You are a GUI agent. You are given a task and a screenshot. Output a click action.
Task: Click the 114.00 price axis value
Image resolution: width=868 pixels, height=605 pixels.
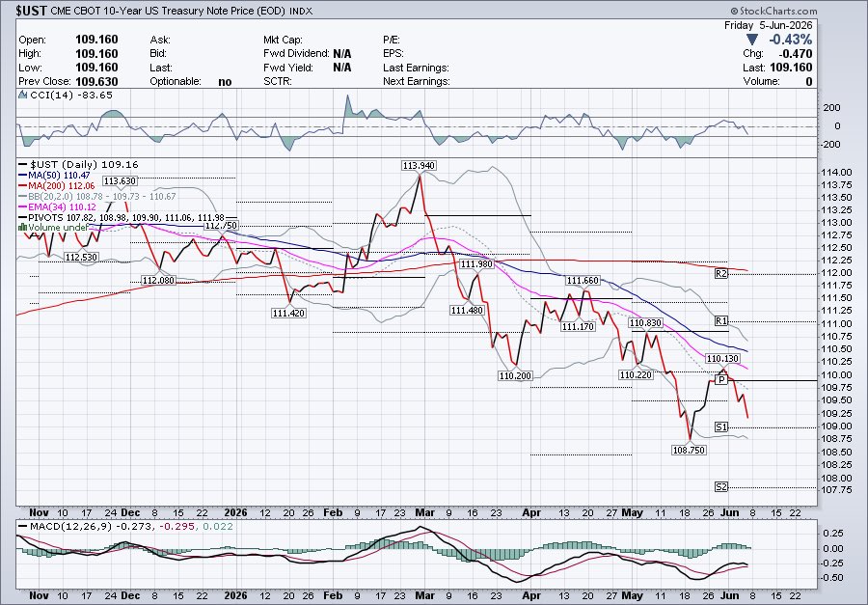tap(836, 173)
